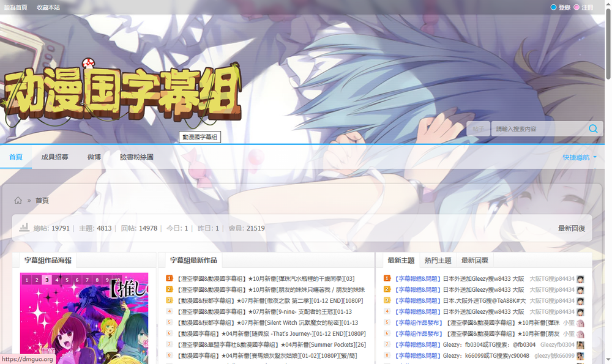The width and height of the screenshot is (612, 364).
Task: Click 設為首頁 link in top bar
Action: tap(16, 7)
